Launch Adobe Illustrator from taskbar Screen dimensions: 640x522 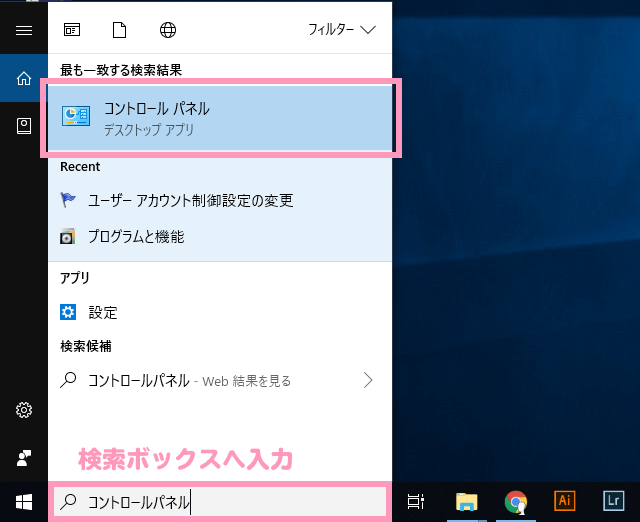coord(564,500)
